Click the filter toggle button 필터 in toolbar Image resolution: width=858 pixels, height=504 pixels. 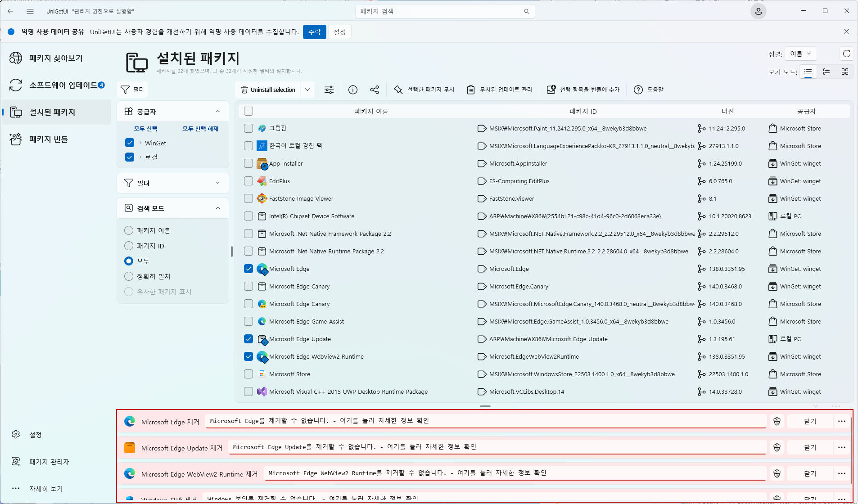132,90
